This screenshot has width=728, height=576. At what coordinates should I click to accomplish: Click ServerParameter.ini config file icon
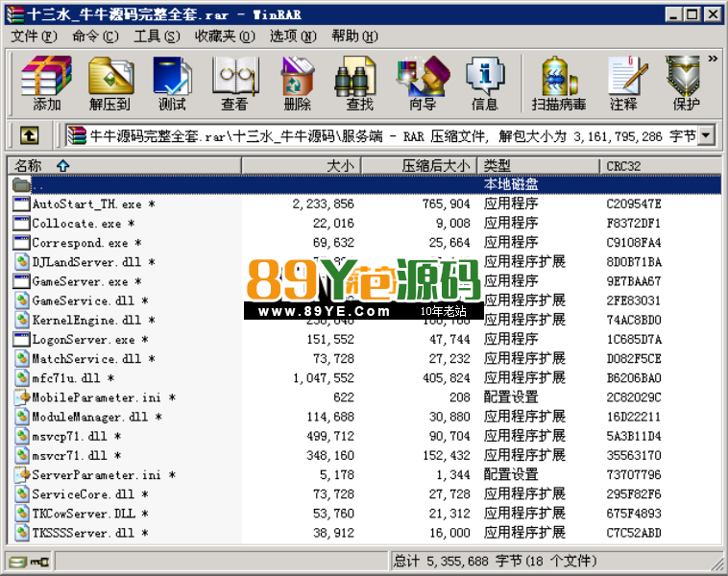[x=21, y=475]
